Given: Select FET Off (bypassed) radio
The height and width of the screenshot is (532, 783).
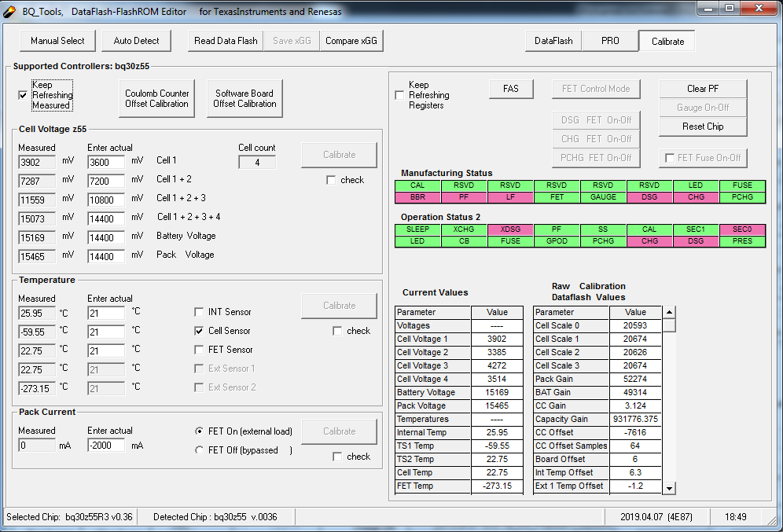Looking at the screenshot, I should click(199, 450).
